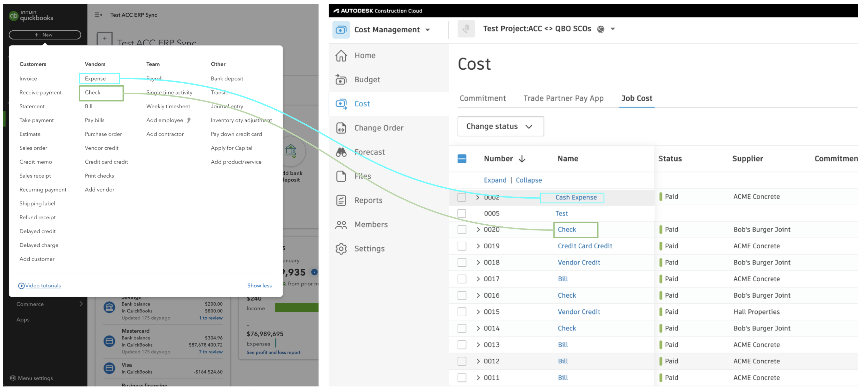Click the Forecast binoculars icon
Screen dimensions: 868x390
[x=341, y=152]
